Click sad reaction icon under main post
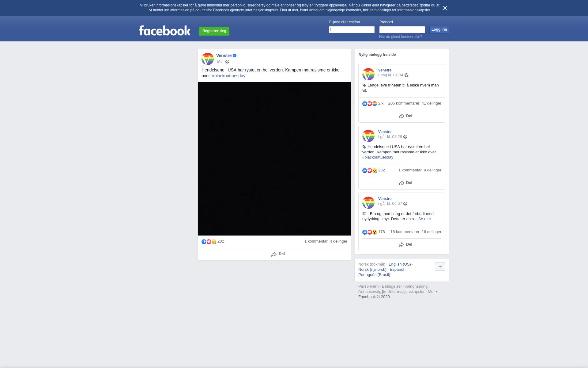Viewport: 588px width, 368px height. [x=214, y=242]
